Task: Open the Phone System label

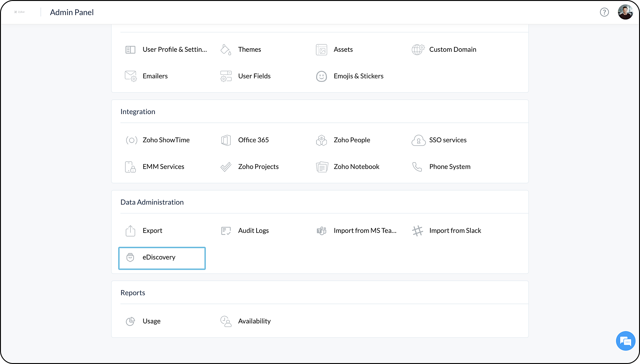Action: click(450, 167)
